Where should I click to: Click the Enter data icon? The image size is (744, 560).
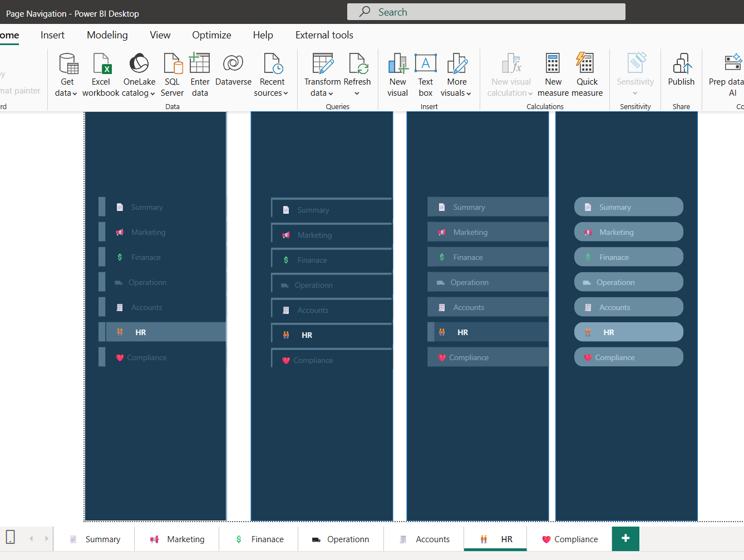pos(200,64)
